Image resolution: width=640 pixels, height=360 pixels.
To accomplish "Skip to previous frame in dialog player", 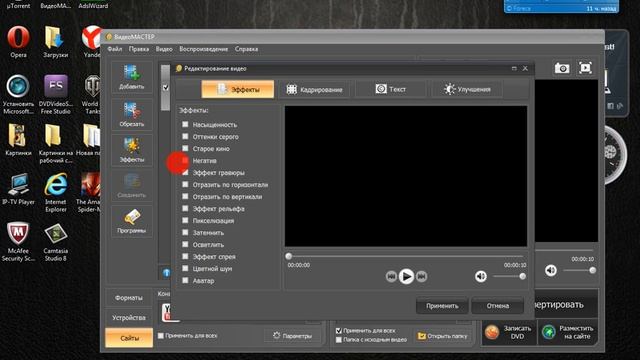I will 391,276.
